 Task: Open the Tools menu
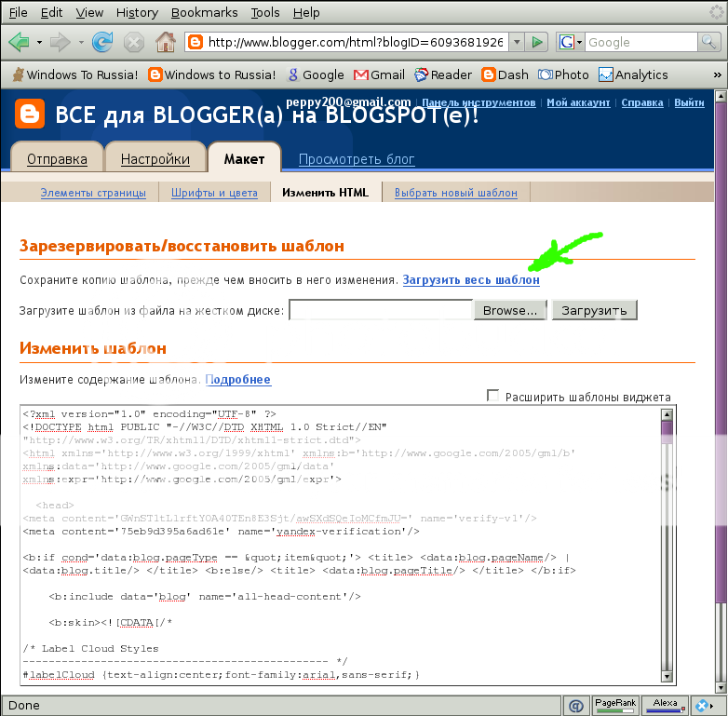click(x=265, y=12)
